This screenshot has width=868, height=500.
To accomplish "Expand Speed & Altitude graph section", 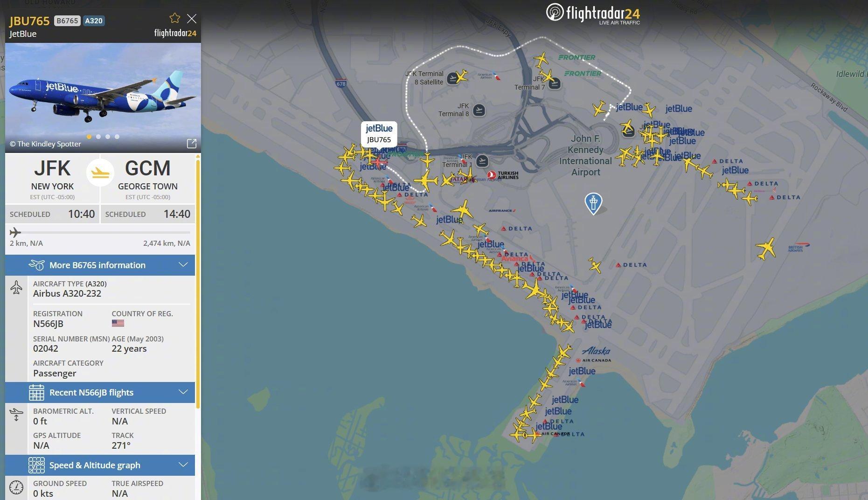I will point(100,465).
